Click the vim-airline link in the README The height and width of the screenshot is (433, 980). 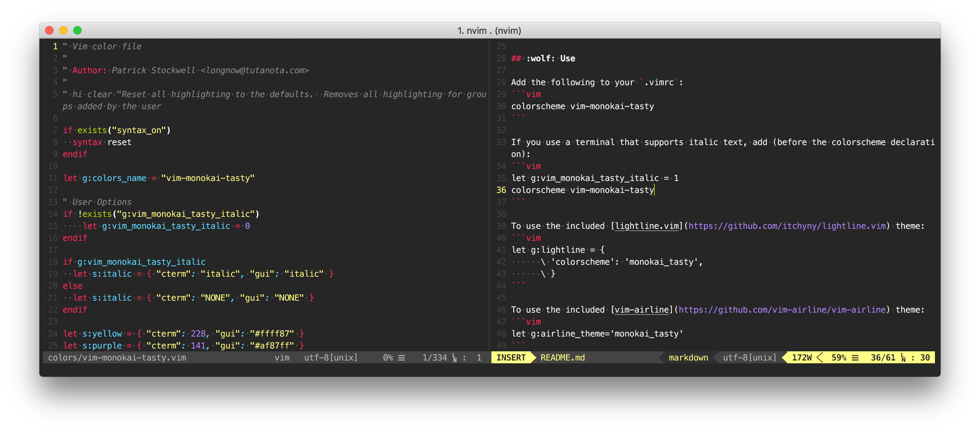(641, 309)
